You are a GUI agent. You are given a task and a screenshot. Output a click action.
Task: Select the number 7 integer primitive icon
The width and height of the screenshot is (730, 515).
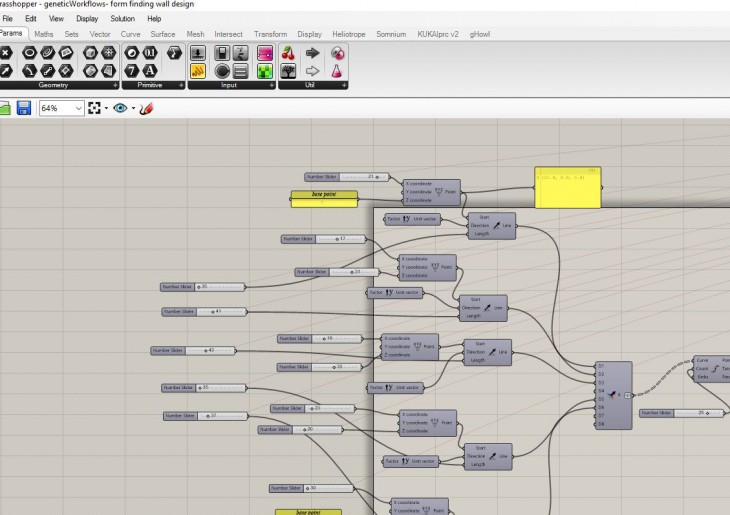[x=131, y=71]
